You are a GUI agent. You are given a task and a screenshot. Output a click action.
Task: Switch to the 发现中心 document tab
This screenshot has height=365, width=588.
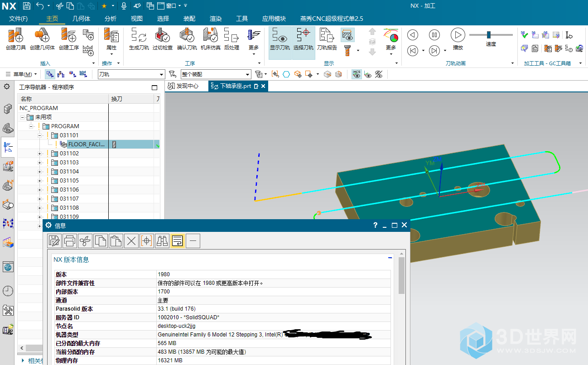(x=183, y=86)
